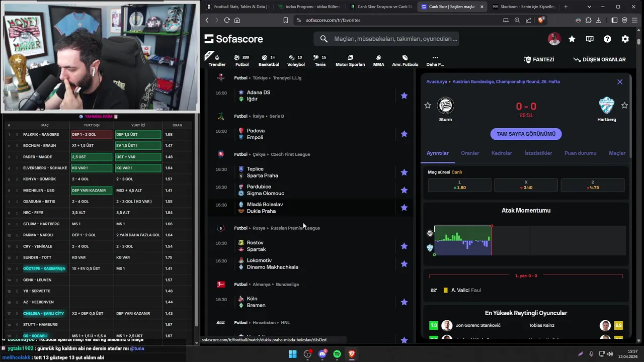Select the Motor Sporları icon
Screen dimensions: 644x362
pos(350,60)
